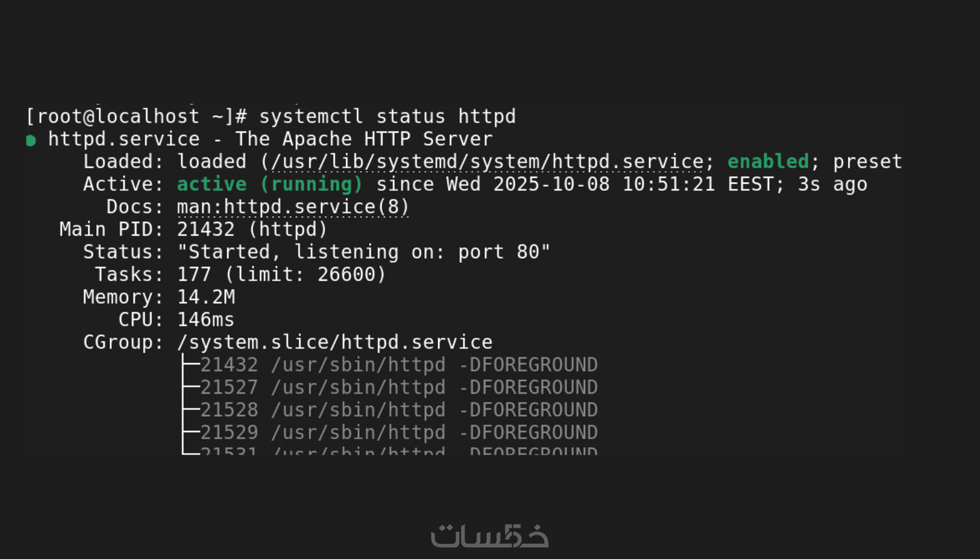The height and width of the screenshot is (559, 980).
Task: Click the Main PID value 21432 (httpd)
Action: click(252, 229)
